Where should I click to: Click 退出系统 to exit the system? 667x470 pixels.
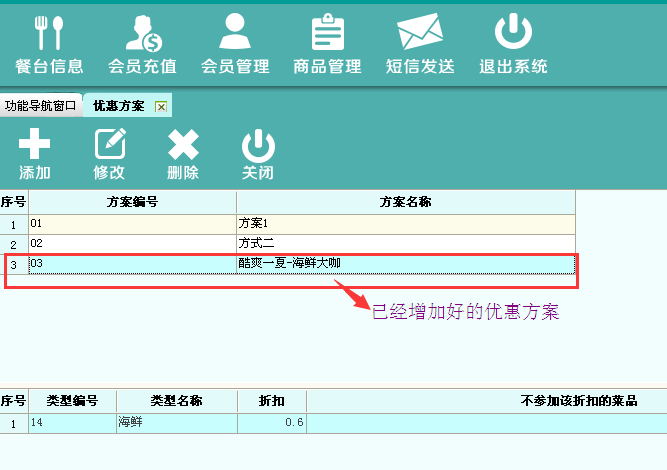coord(513,45)
